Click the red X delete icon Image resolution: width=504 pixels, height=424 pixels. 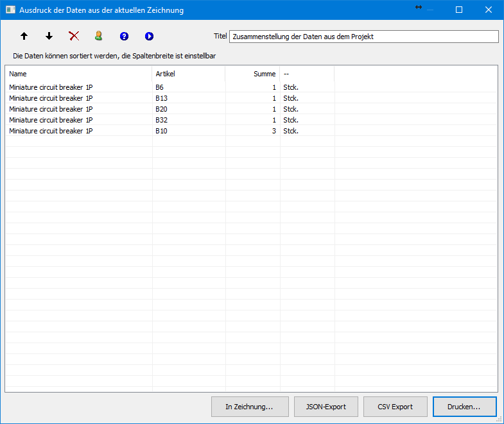coord(74,37)
